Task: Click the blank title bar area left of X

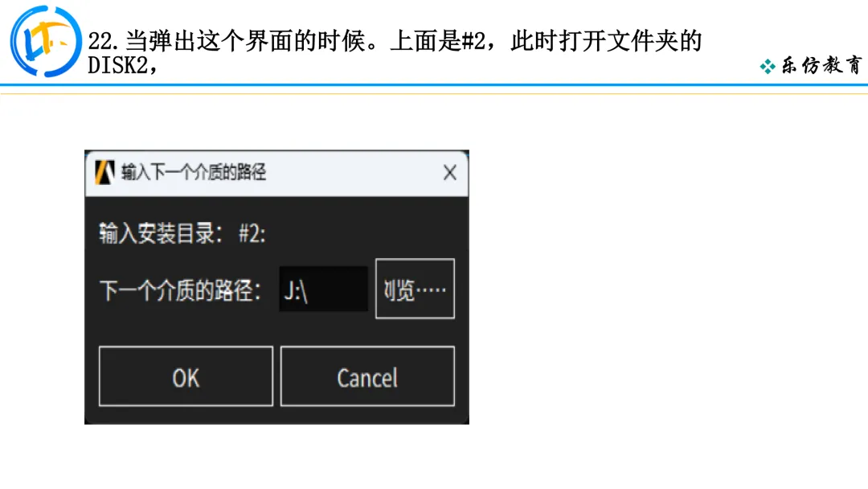Action: pyautogui.click(x=354, y=173)
